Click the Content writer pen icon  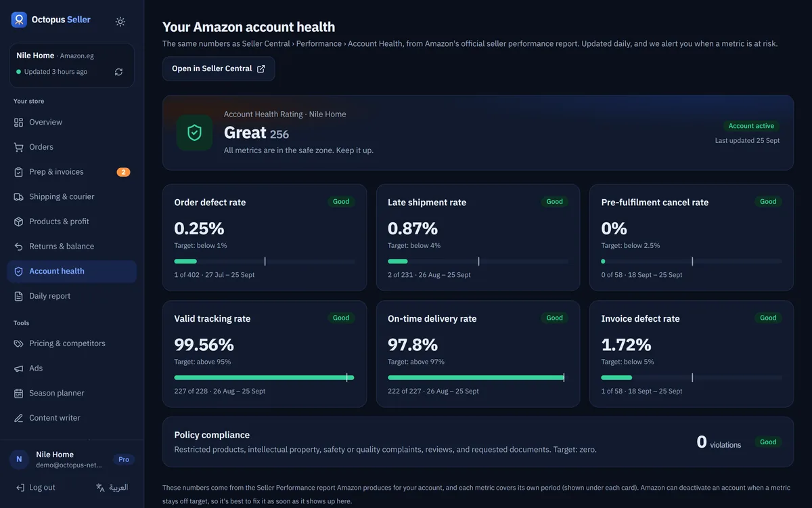[x=18, y=418]
